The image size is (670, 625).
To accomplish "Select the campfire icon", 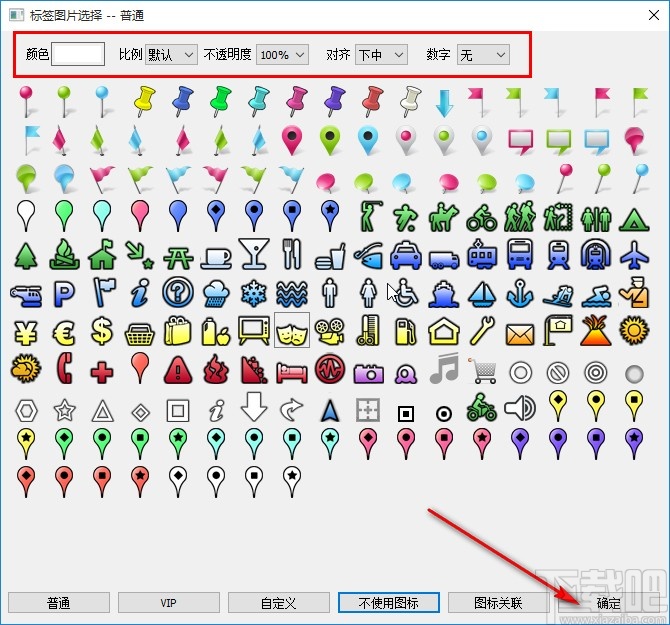I will (64, 255).
